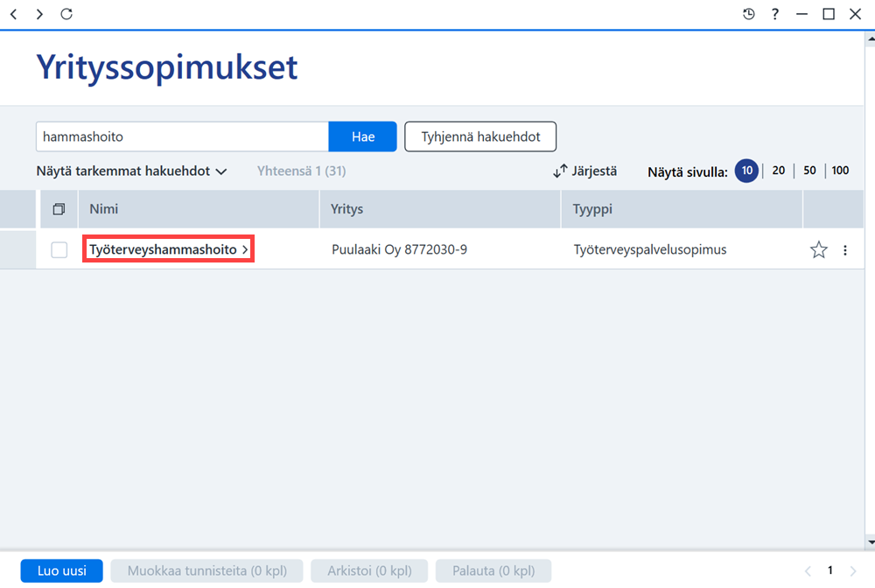Go to next page with pagination arrow

pyautogui.click(x=852, y=570)
